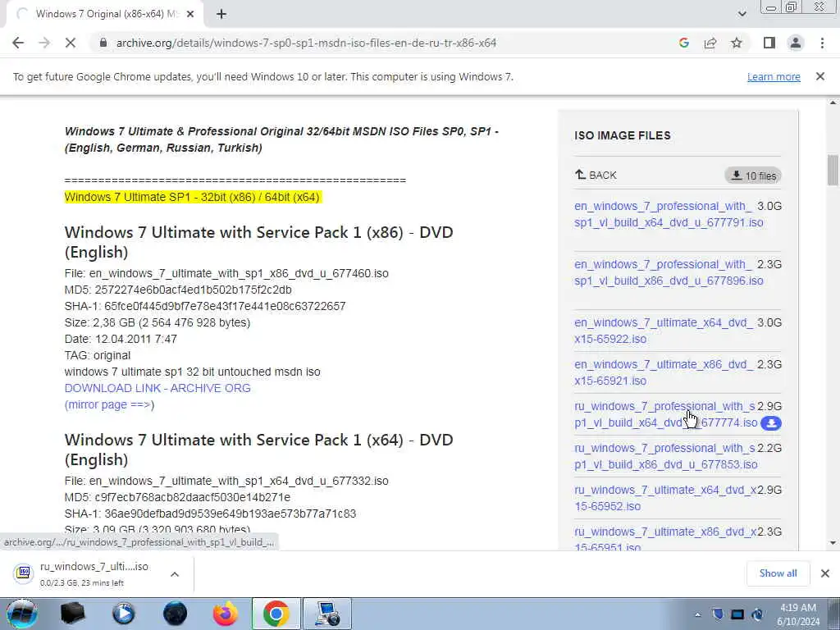The width and height of the screenshot is (840, 630).
Task: Download ru_windows_7_professional x86 677853 iso
Action: pyautogui.click(x=665, y=456)
